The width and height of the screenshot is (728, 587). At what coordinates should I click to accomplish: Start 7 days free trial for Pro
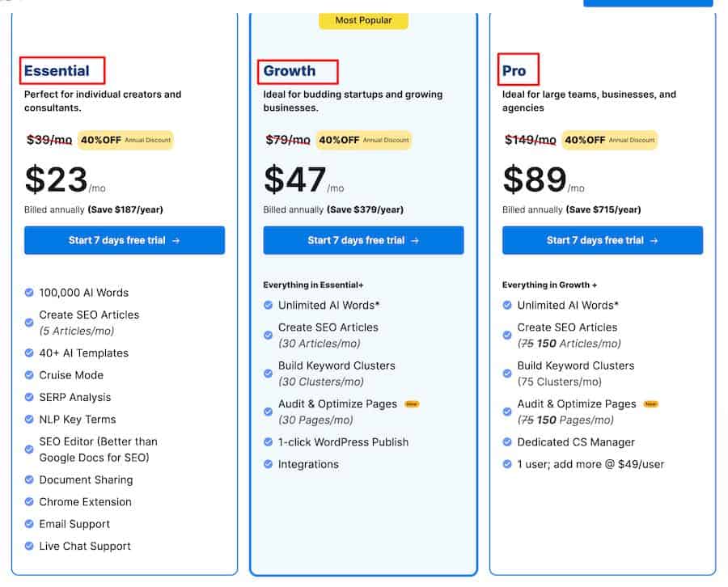603,240
